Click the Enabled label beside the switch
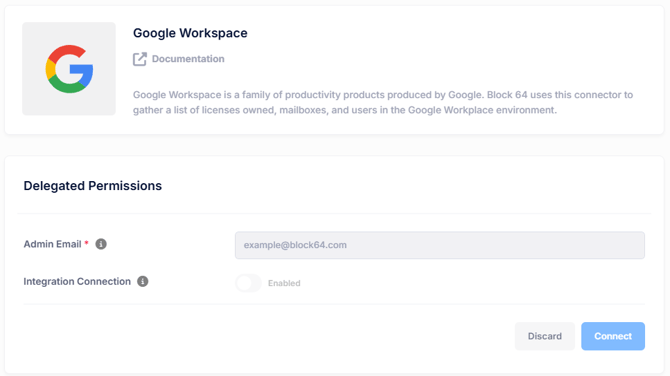This screenshot has height=376, width=670. point(284,283)
